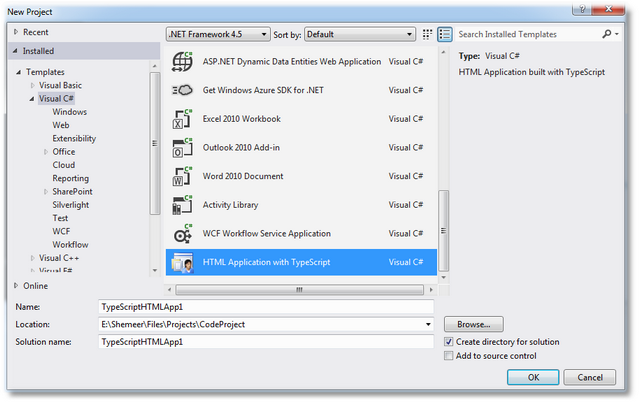The image size is (640, 405).
Task: Select 'Activity Library' template name
Action: click(x=230, y=205)
